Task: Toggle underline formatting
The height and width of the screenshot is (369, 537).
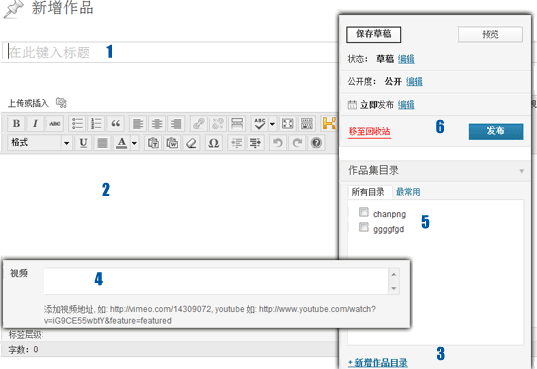Action: click(x=83, y=143)
